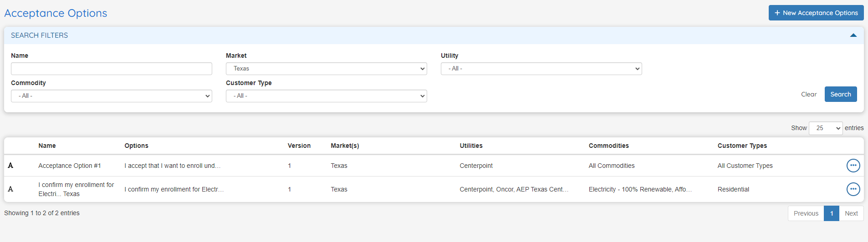Sort by Name column header

[47, 146]
